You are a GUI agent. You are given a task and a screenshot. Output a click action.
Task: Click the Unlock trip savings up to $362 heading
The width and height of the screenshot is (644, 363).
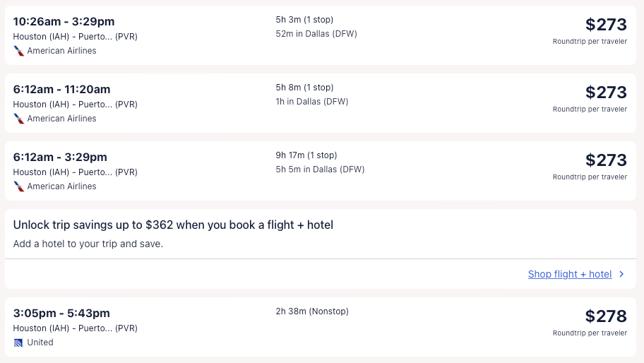(x=173, y=225)
